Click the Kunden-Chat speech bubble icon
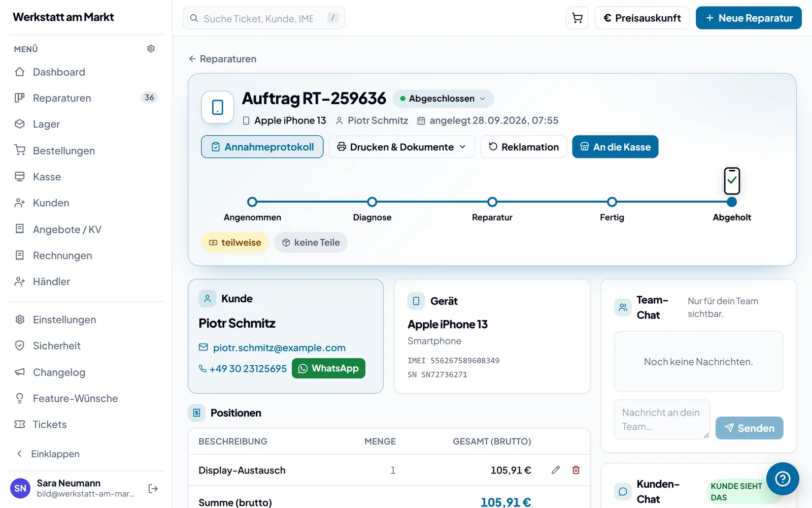This screenshot has height=508, width=812. point(623,491)
